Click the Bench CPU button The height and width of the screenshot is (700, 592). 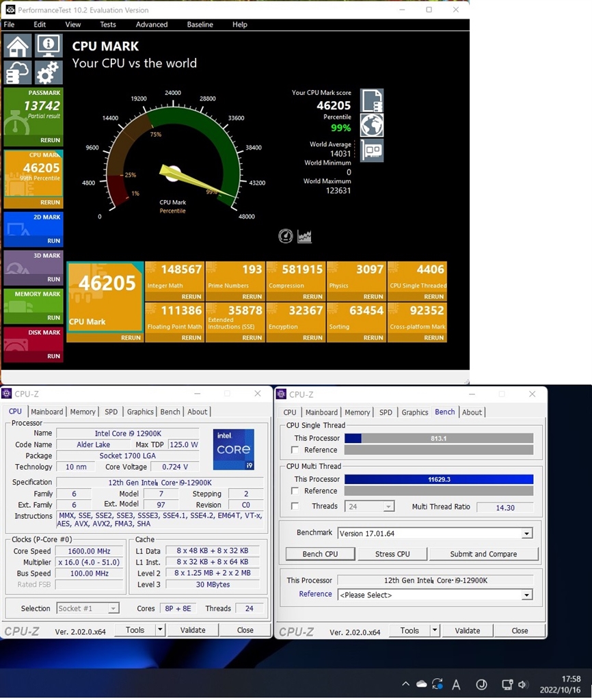(x=320, y=554)
